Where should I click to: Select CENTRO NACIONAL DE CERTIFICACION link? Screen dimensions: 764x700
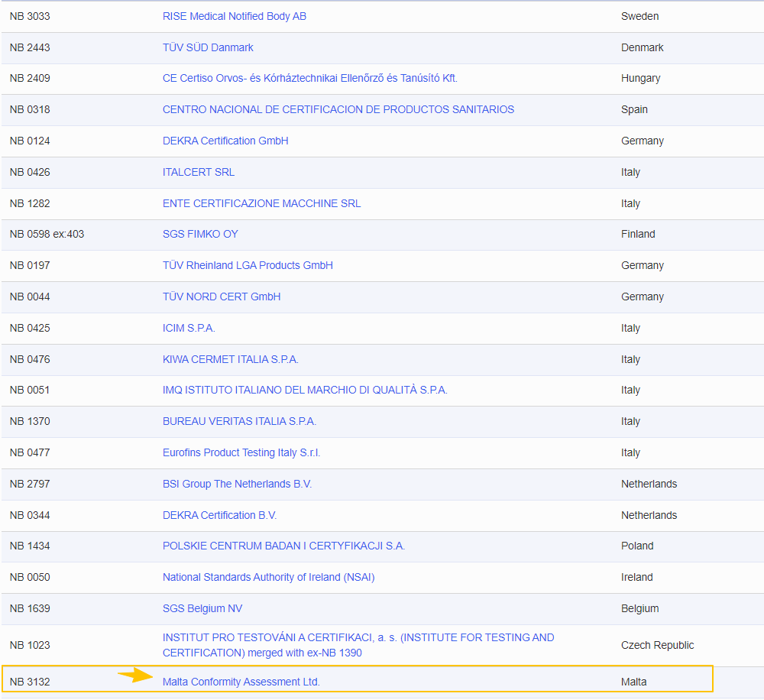(338, 109)
